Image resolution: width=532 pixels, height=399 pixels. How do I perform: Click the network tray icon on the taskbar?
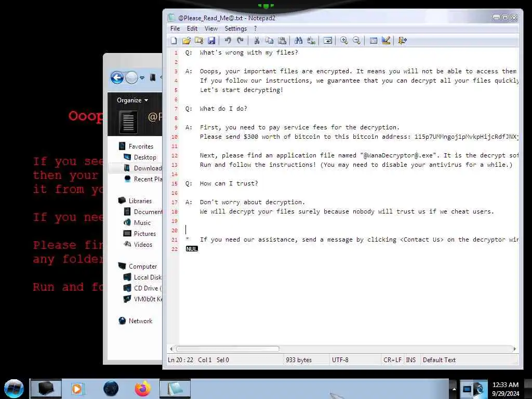467,389
